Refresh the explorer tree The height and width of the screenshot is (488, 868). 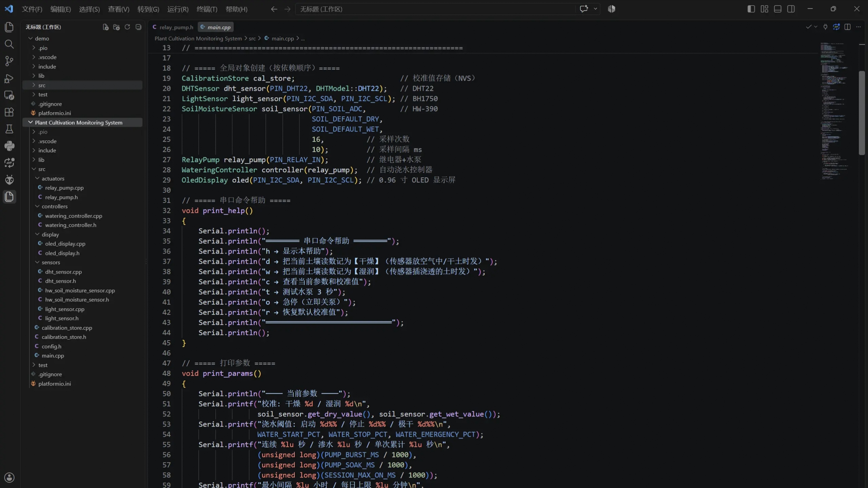(127, 27)
